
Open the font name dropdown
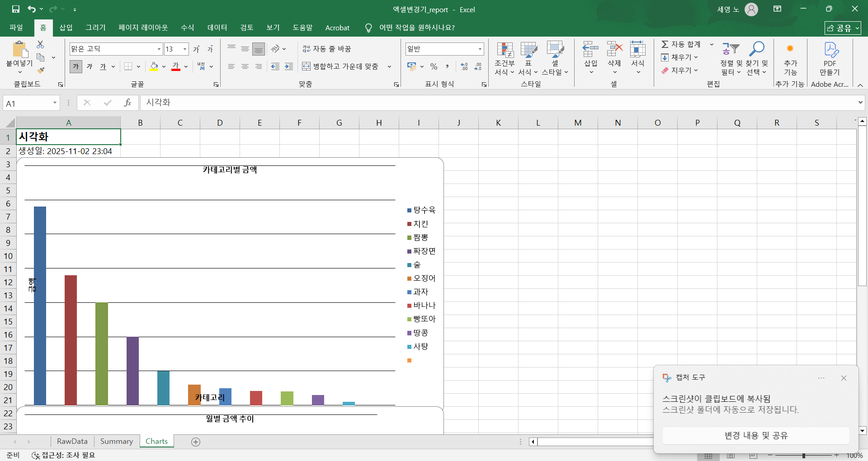pyautogui.click(x=159, y=49)
